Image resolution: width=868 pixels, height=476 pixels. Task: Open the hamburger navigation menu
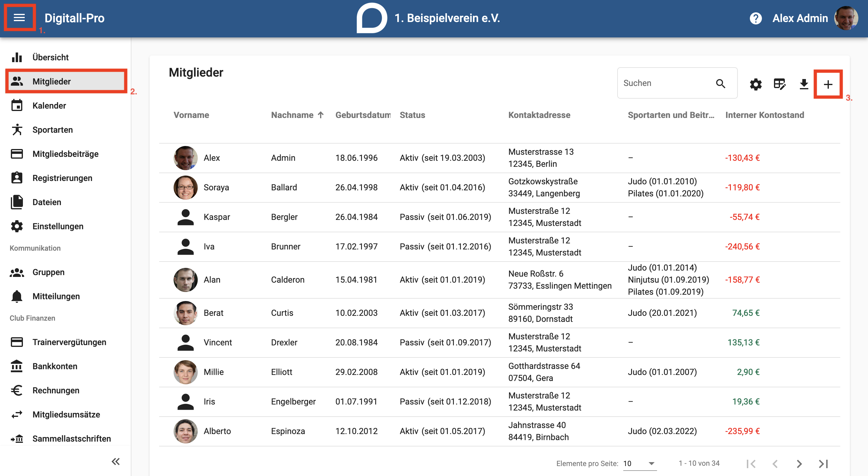click(19, 17)
